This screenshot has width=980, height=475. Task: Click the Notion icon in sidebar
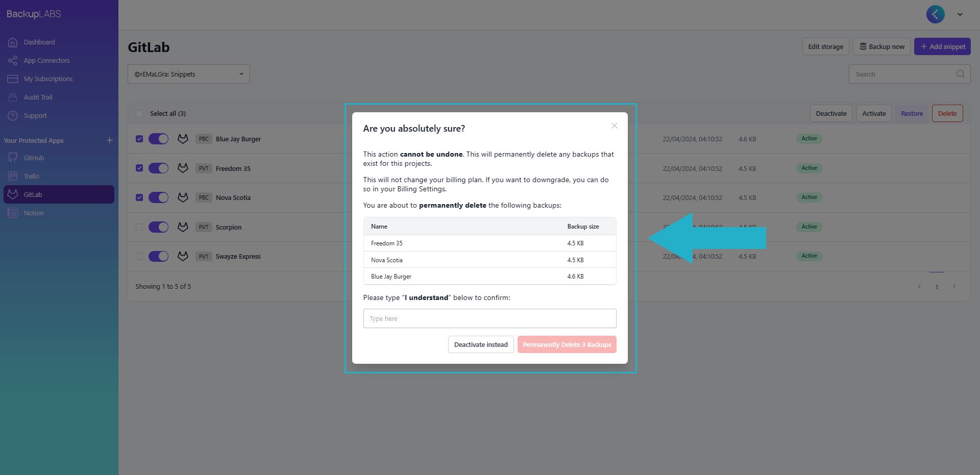click(13, 213)
